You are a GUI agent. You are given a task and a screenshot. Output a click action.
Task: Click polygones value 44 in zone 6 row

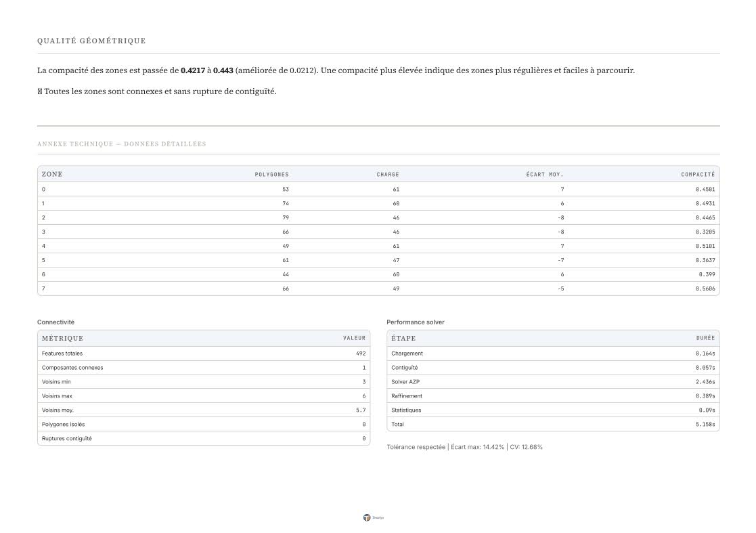(286, 274)
